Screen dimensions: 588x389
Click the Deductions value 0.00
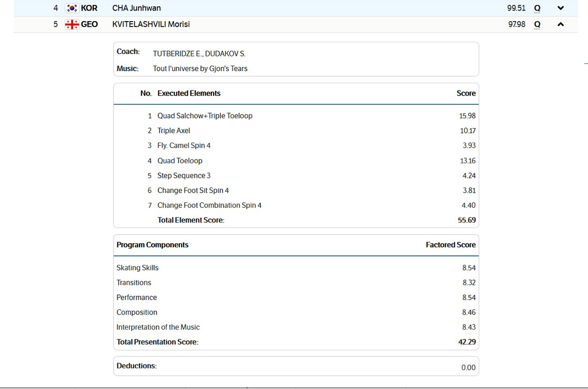[468, 367]
